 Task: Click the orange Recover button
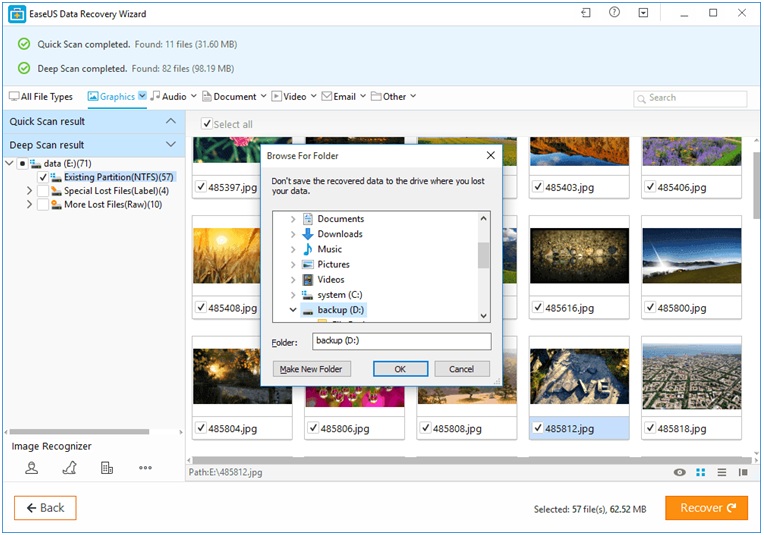pyautogui.click(x=706, y=508)
